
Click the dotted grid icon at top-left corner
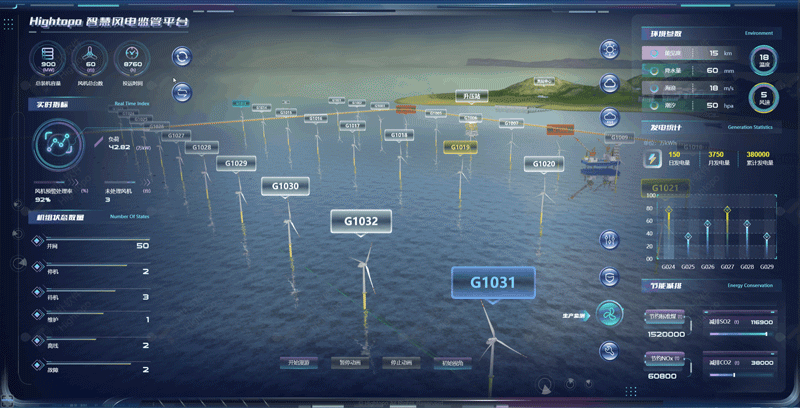click(x=9, y=23)
